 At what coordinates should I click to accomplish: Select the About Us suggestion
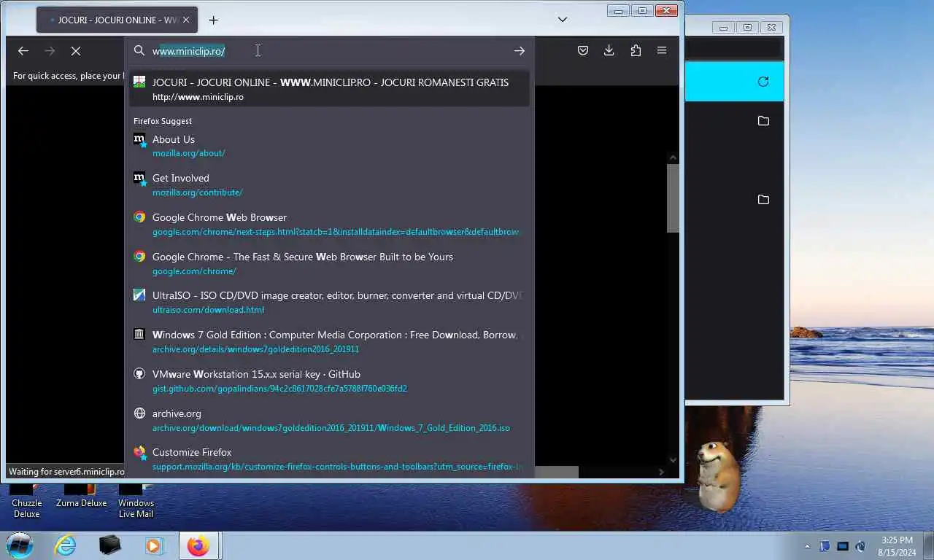coord(329,146)
